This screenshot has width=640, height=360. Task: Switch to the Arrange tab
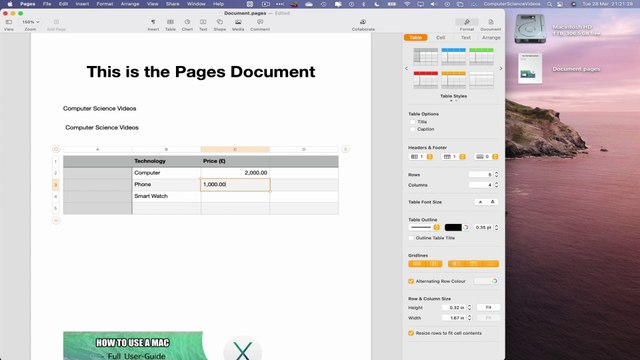coord(491,38)
